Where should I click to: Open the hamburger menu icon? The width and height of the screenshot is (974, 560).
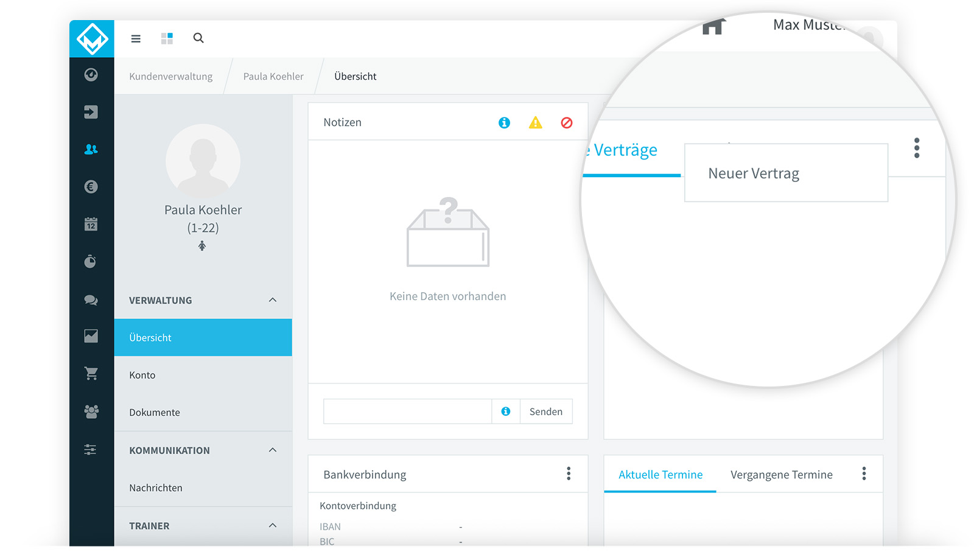pos(136,38)
